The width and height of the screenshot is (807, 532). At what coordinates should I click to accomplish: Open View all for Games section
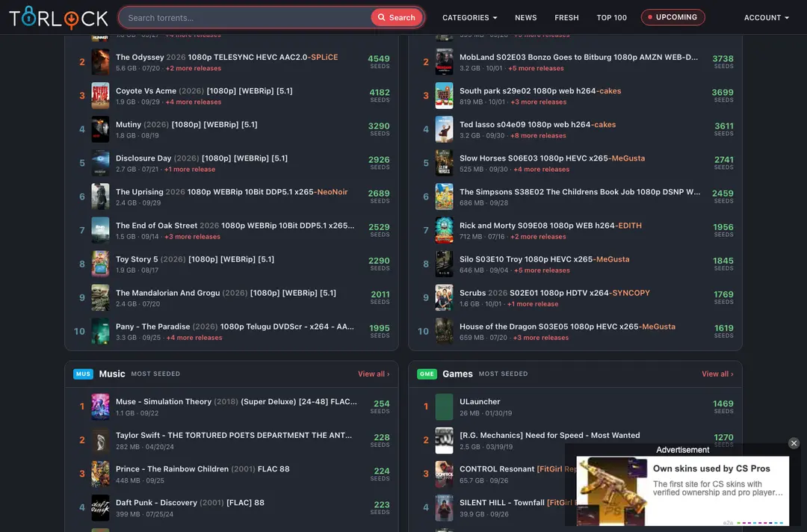pos(717,374)
